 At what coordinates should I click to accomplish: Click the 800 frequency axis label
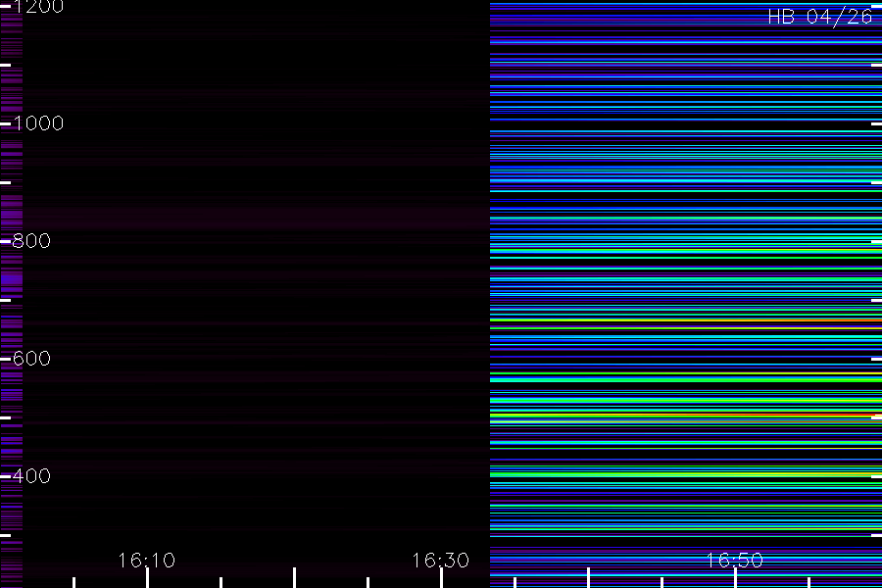click(x=31, y=241)
